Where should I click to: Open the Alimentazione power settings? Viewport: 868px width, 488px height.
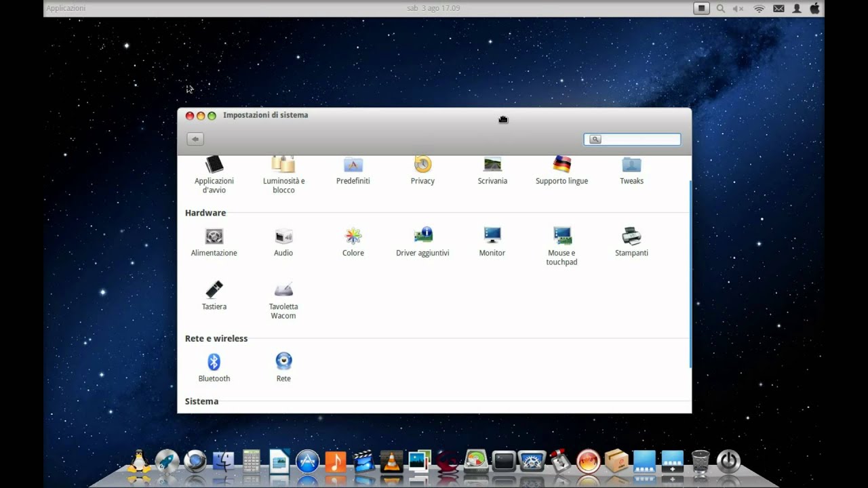click(x=214, y=243)
